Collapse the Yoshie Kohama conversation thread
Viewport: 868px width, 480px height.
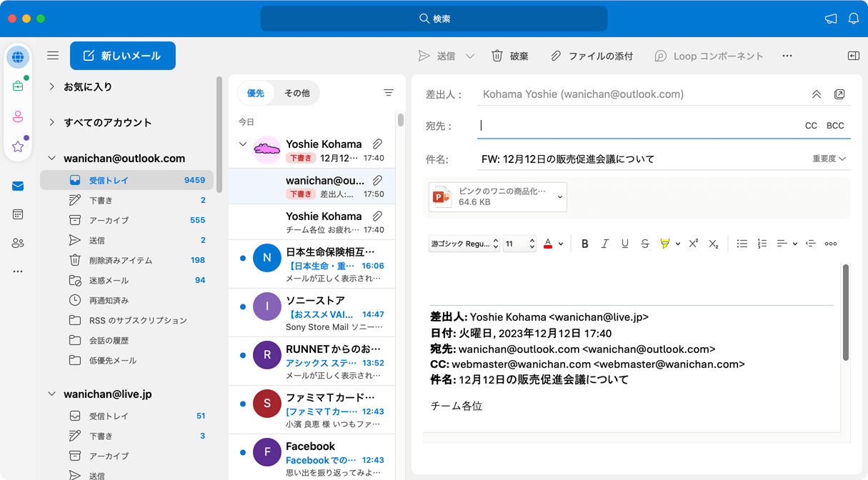242,144
